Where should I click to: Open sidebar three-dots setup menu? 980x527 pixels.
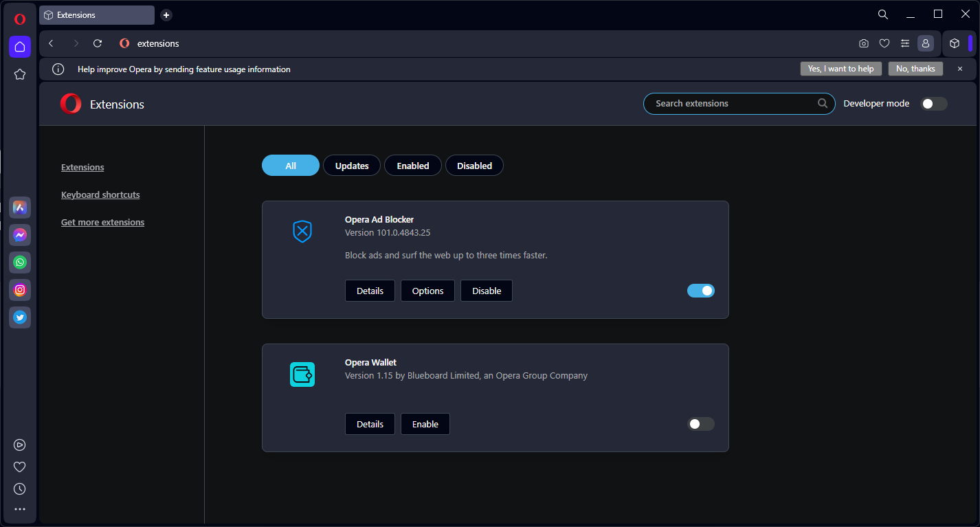tap(20, 510)
